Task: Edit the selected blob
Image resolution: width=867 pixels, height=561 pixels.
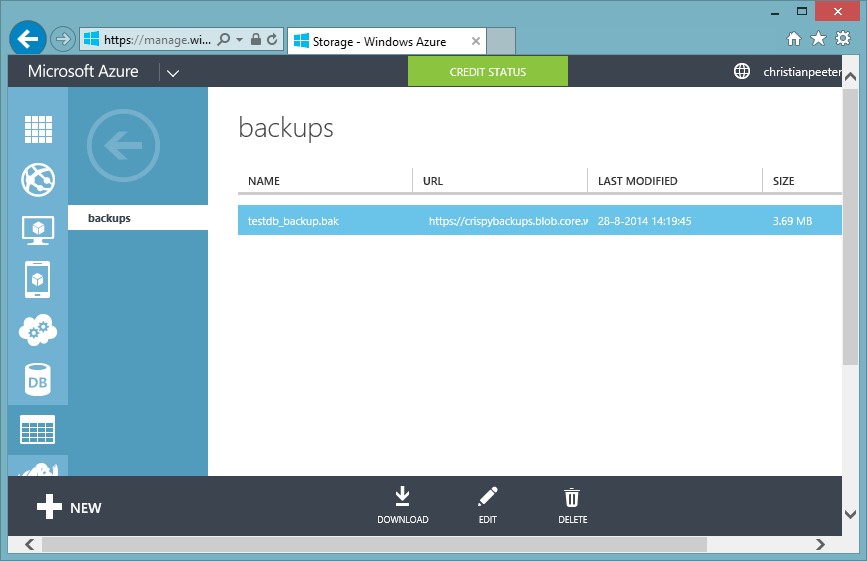Action: coord(487,505)
